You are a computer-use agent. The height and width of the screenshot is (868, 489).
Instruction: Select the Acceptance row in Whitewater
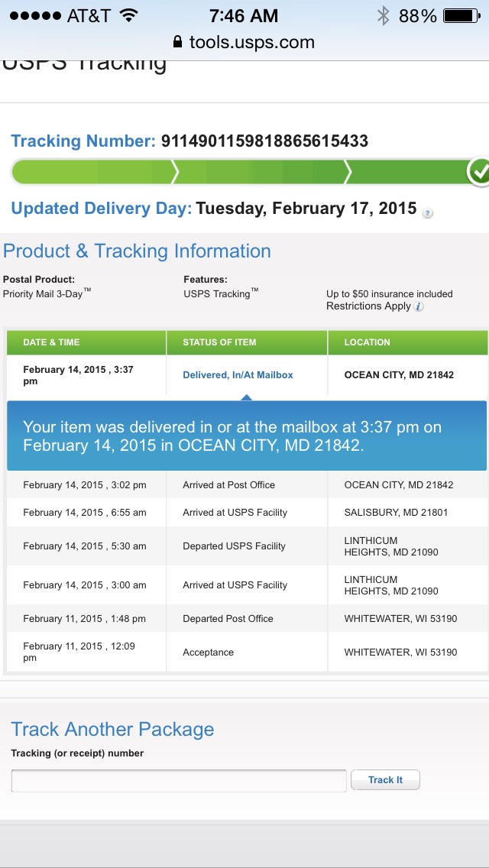point(208,653)
